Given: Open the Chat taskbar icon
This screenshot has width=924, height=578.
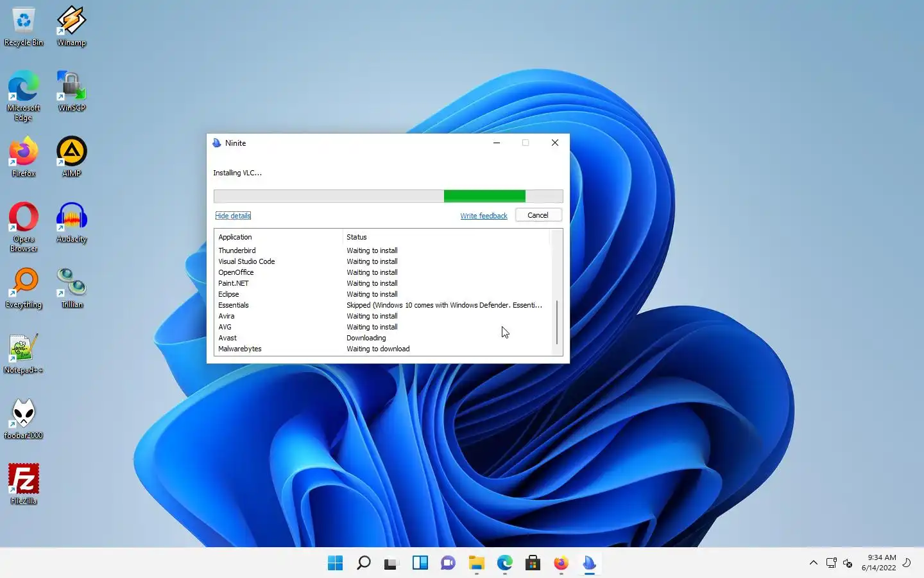Looking at the screenshot, I should (448, 563).
